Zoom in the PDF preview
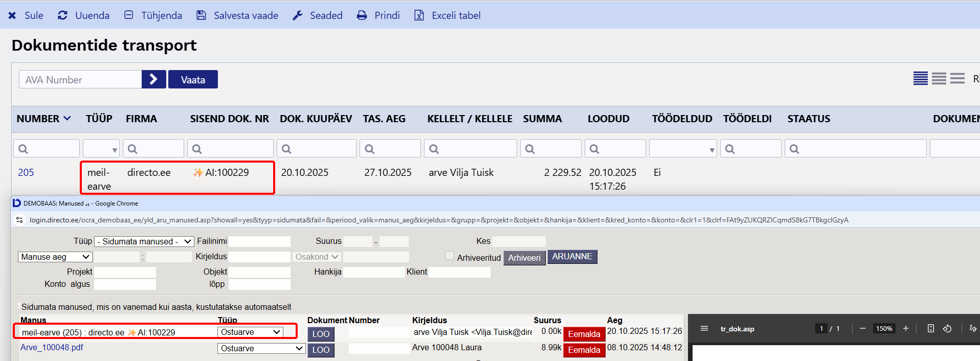The width and height of the screenshot is (980, 361). pyautogui.click(x=906, y=328)
